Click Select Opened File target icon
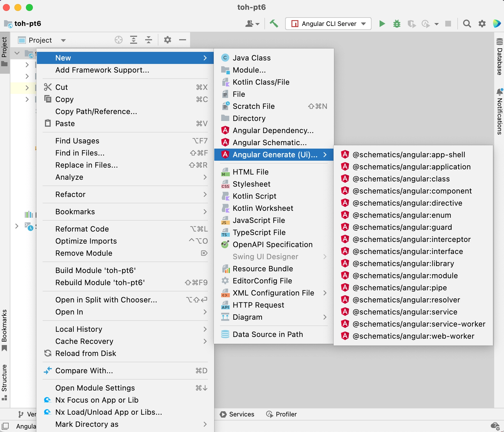 [x=119, y=40]
